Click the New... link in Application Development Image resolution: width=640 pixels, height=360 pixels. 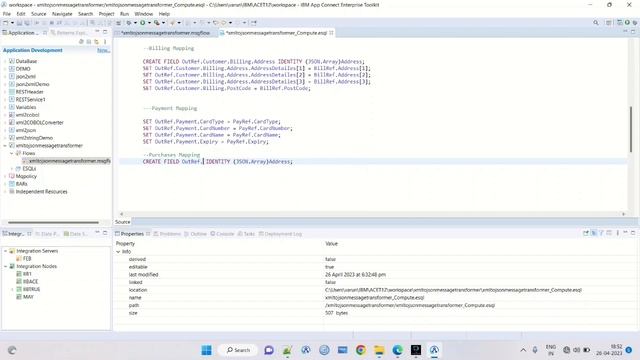click(x=103, y=50)
